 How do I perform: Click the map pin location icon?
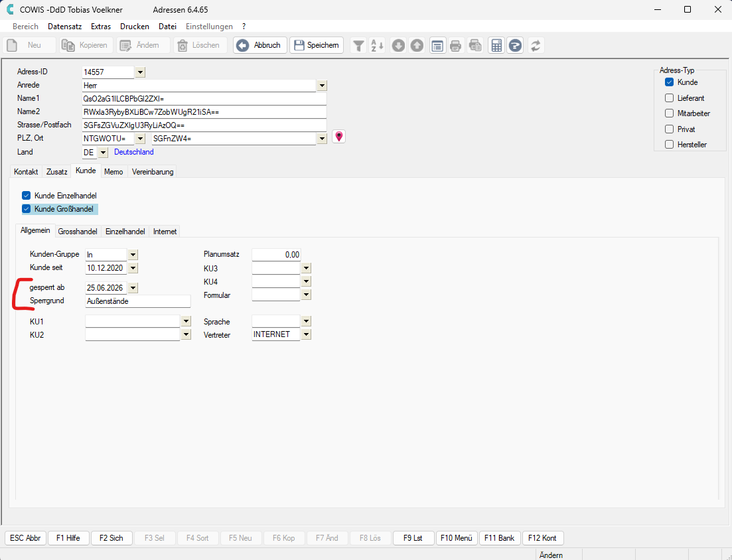tap(339, 136)
